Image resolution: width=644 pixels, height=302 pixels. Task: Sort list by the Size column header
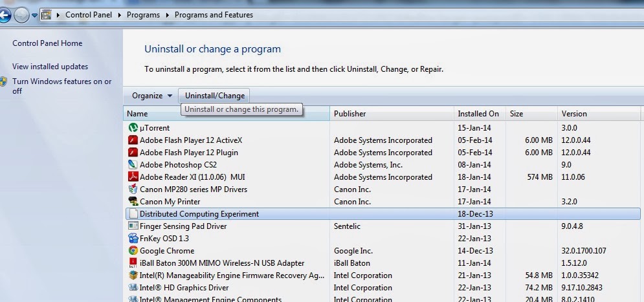click(531, 114)
